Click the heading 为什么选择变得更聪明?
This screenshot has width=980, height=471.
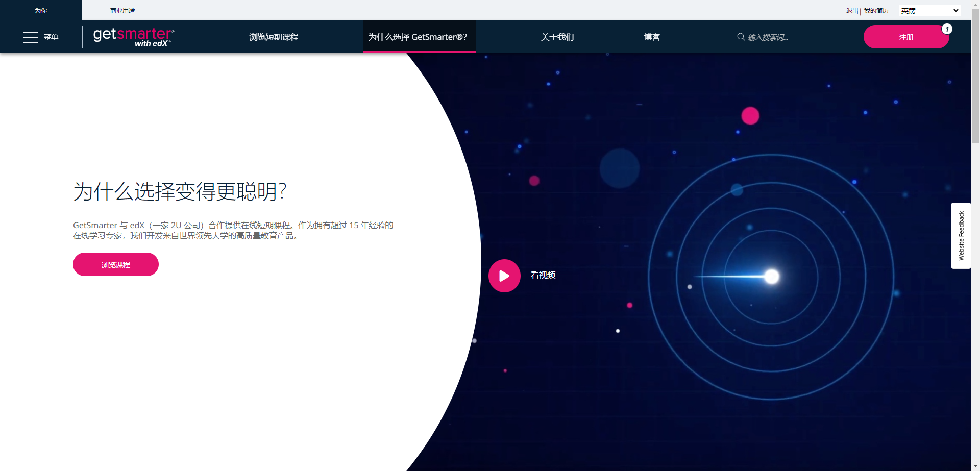180,192
